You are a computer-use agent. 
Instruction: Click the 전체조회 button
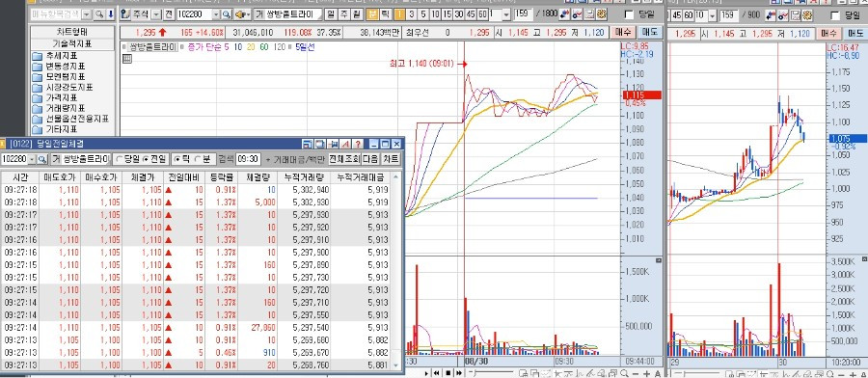[343, 159]
